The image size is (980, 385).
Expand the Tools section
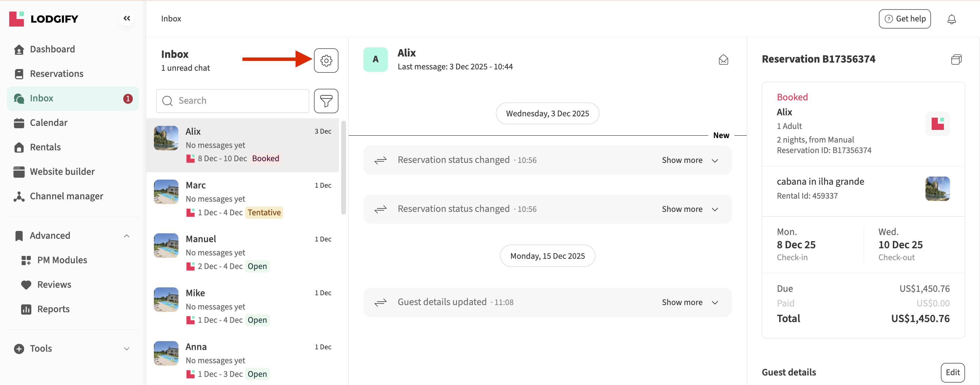tap(127, 349)
